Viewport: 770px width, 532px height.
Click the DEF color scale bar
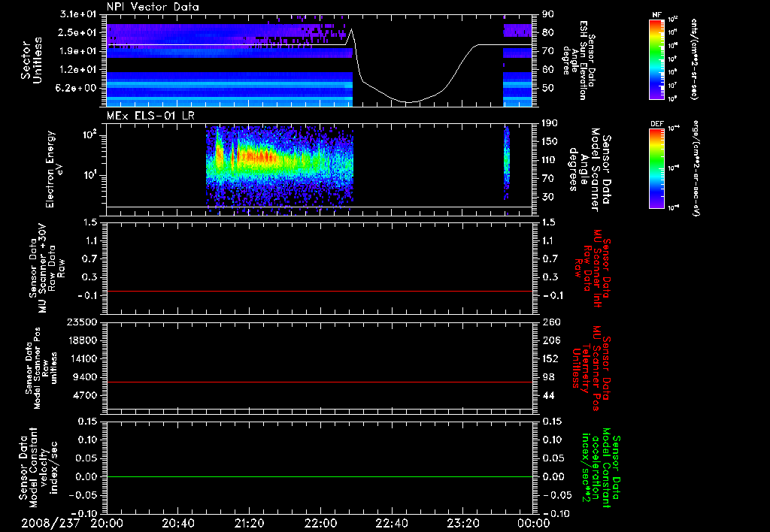click(656, 168)
